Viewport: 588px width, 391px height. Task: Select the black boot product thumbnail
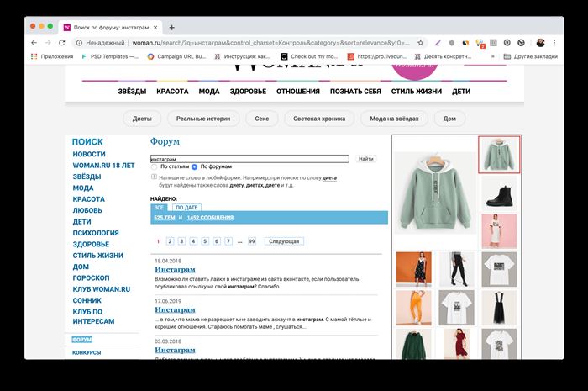[499, 193]
